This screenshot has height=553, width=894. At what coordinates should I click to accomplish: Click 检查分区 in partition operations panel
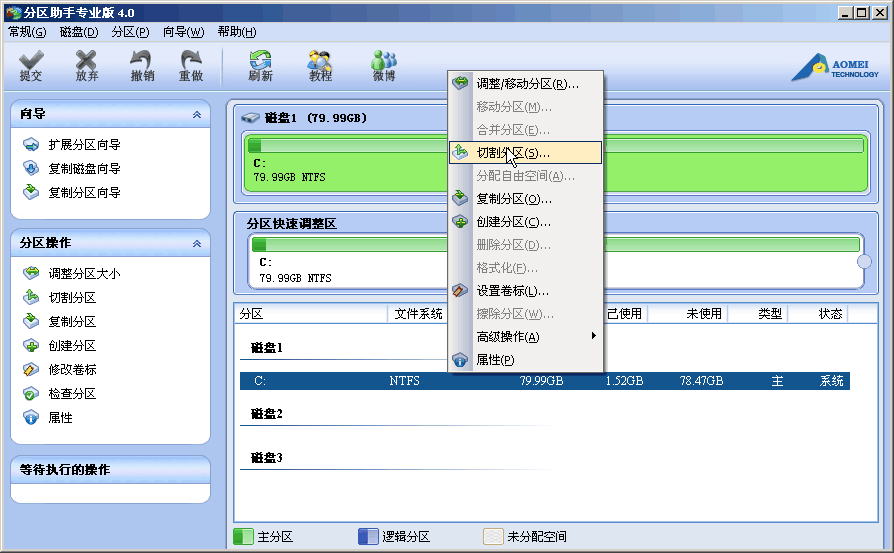tap(72, 394)
